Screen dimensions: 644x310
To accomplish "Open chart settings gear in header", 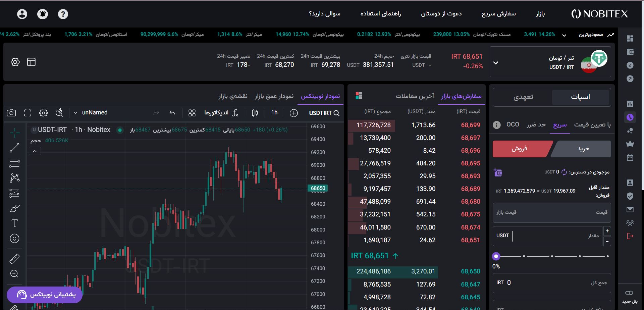I will (x=15, y=62).
